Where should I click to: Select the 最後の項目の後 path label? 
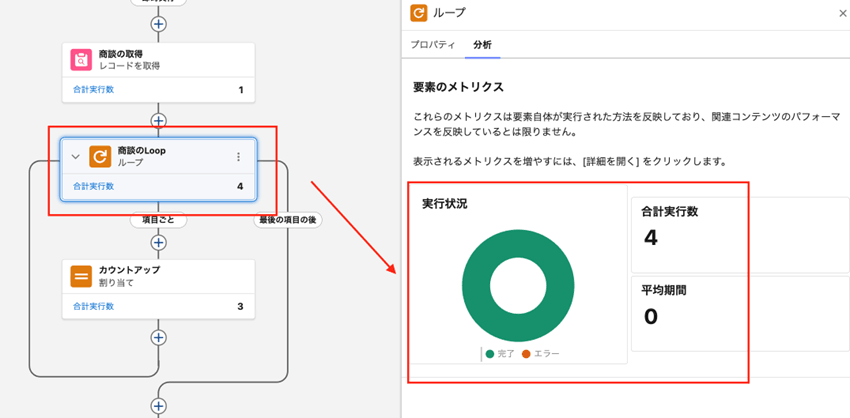(287, 220)
